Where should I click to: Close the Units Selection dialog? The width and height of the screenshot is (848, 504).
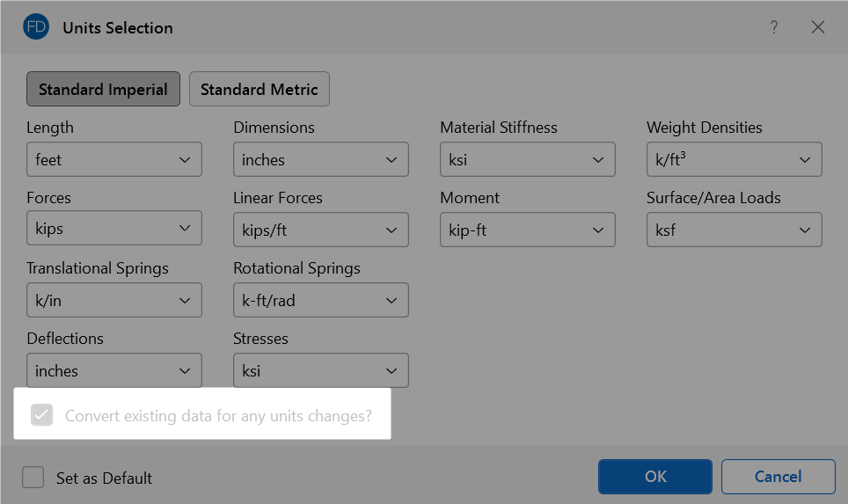[818, 27]
